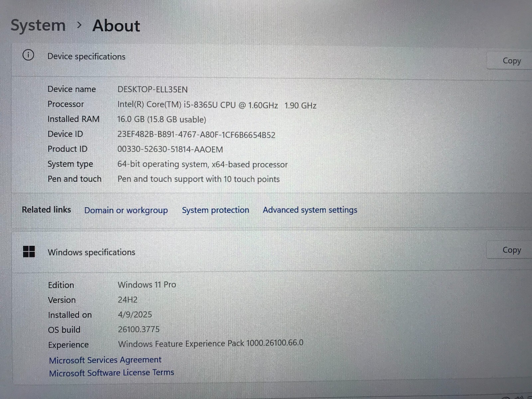
Task: Click the Experience label
Action: pos(68,345)
